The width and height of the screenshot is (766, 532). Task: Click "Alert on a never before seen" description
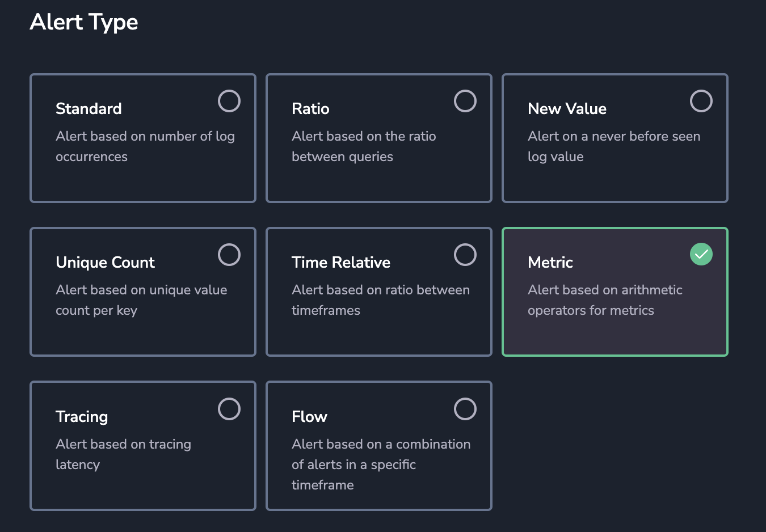point(613,137)
